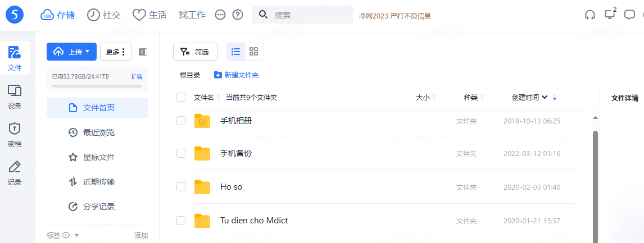Expand the 创建时间 sort dropdown

pyautogui.click(x=545, y=98)
